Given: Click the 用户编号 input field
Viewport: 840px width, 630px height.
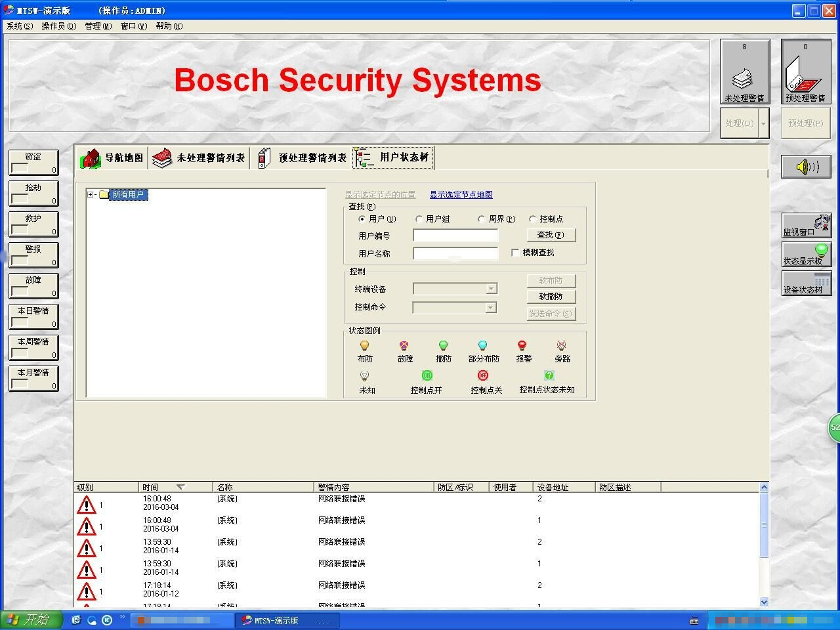Looking at the screenshot, I should coord(455,236).
